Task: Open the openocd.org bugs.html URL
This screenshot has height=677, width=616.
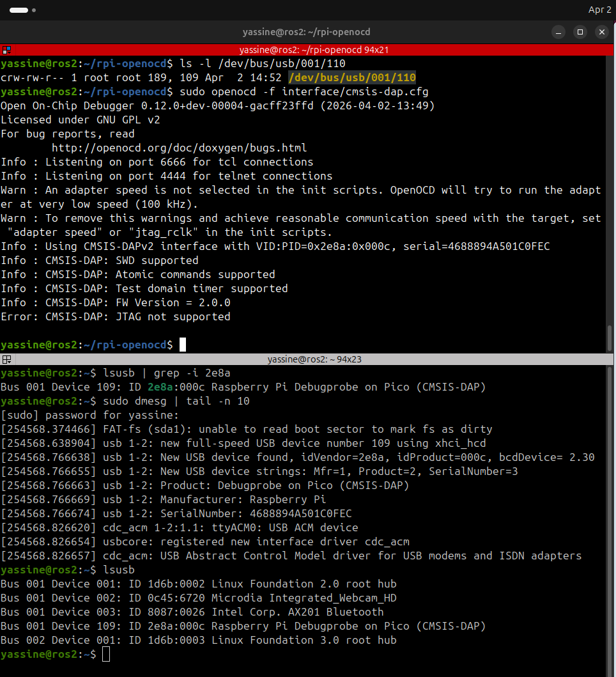Action: (179, 148)
